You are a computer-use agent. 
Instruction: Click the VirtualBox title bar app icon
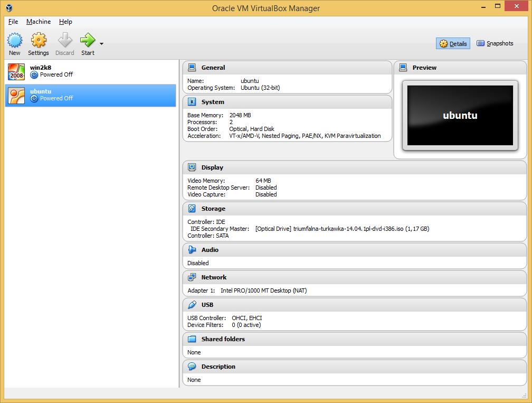(9, 8)
